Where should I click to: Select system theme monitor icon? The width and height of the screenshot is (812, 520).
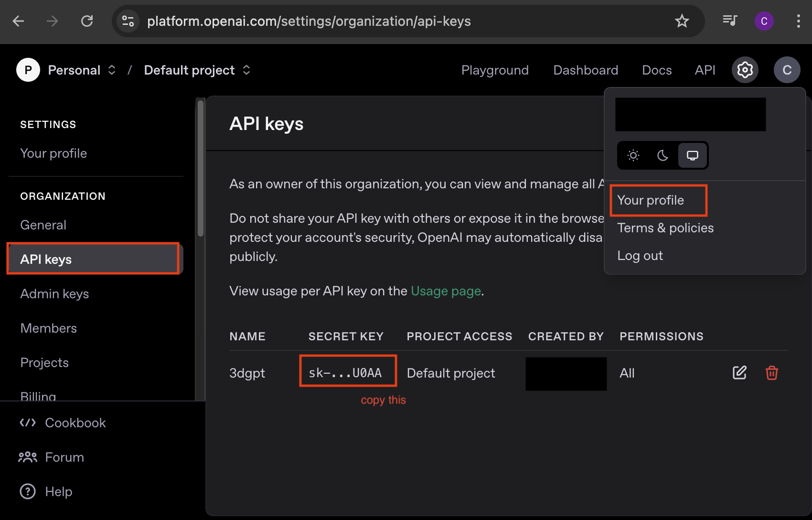click(x=692, y=155)
